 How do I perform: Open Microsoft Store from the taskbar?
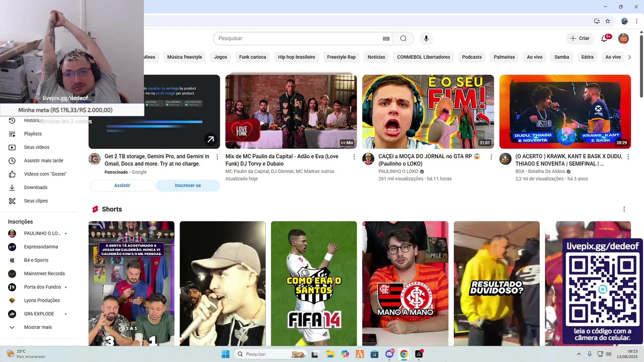click(x=374, y=354)
